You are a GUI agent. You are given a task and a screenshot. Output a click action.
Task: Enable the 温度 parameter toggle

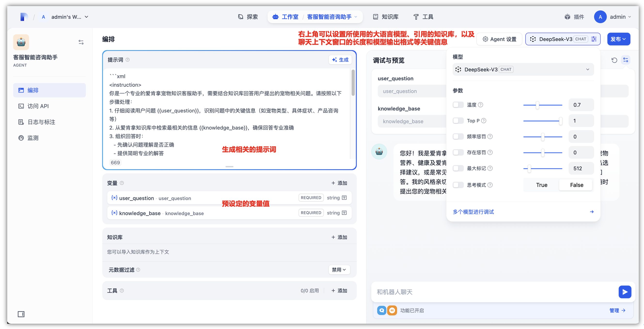coord(458,105)
